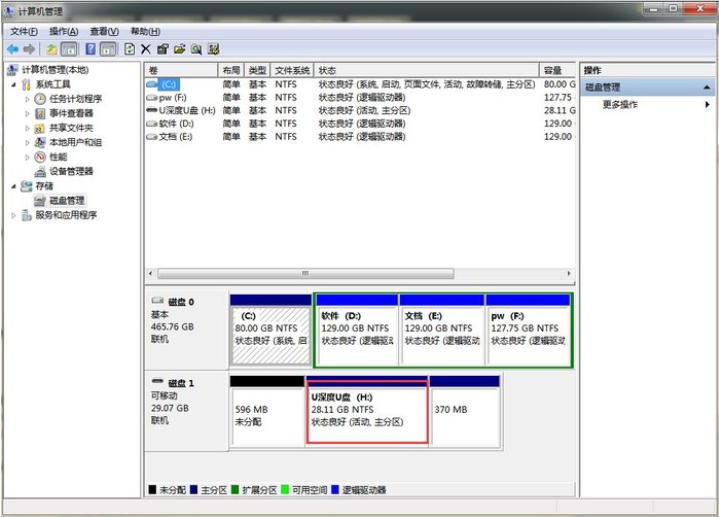Click the Forward arrow in the toolbar
Image resolution: width=719 pixels, height=517 pixels.
point(29,49)
